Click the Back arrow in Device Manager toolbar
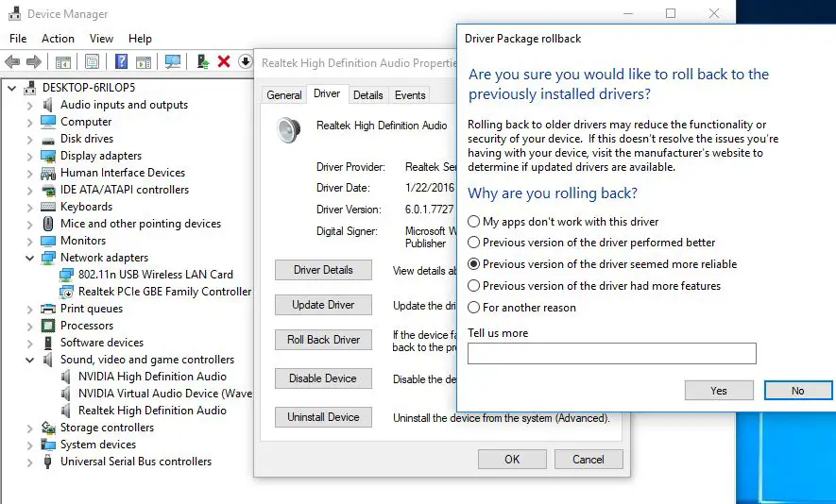 click(12, 61)
